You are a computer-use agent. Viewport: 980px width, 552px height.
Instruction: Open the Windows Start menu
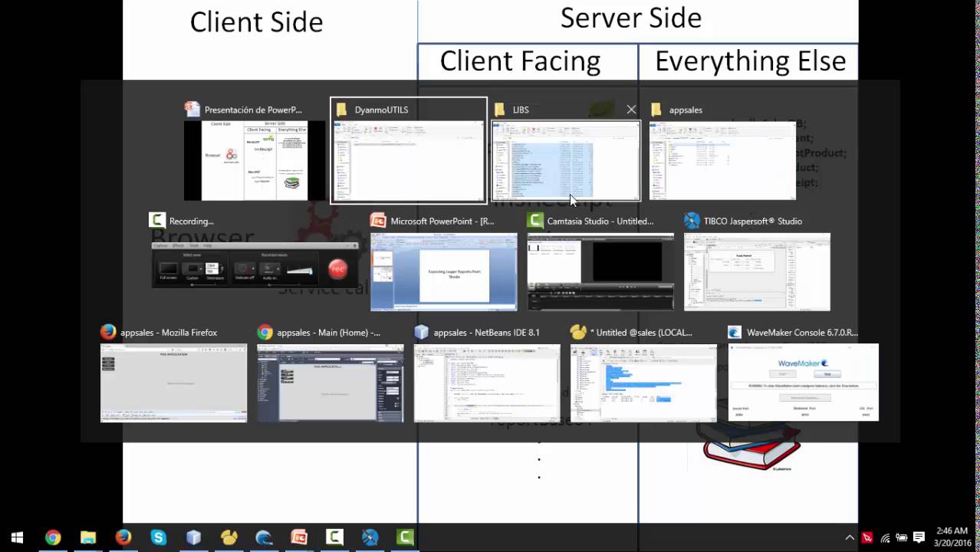[17, 537]
